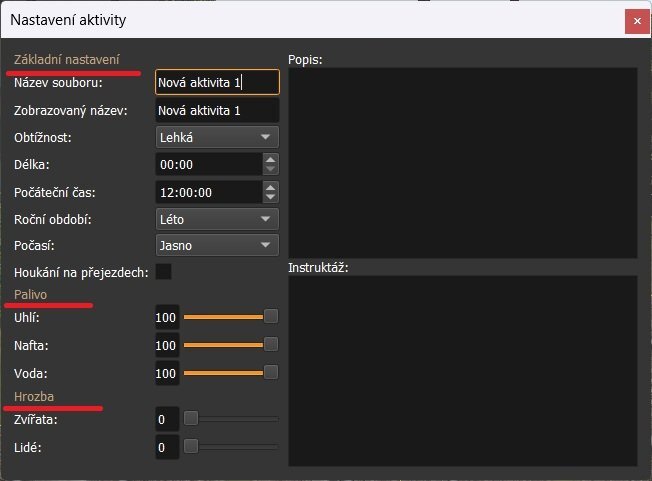This screenshot has width=652, height=481.
Task: Open the Počasí dropdown set to Jasno
Action: pyautogui.click(x=217, y=245)
